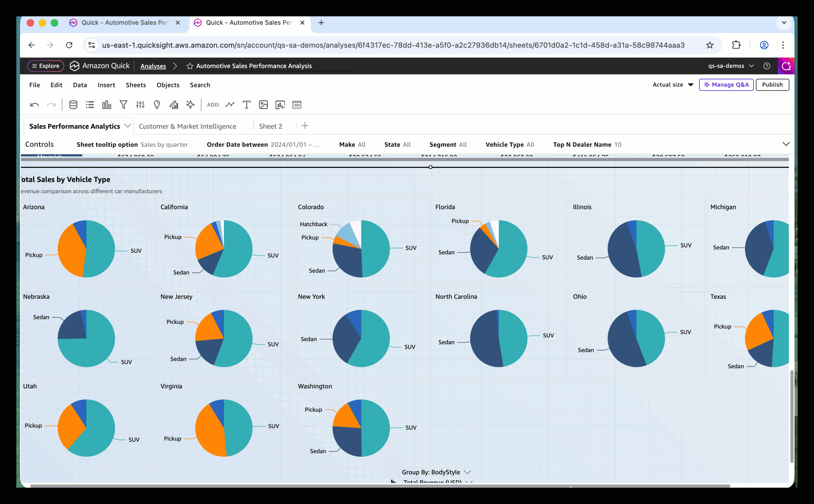
Task: Expand the Group By BodyStyle dropdown
Action: [467, 472]
